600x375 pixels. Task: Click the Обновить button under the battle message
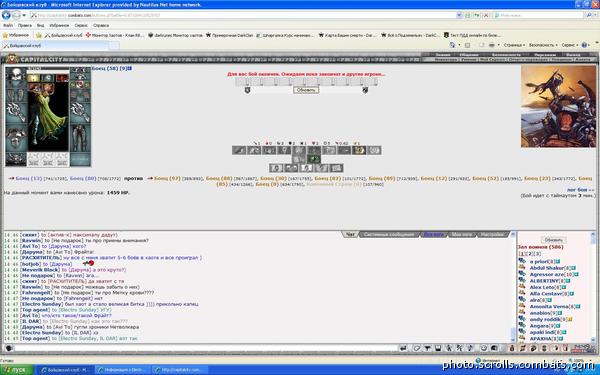click(306, 90)
